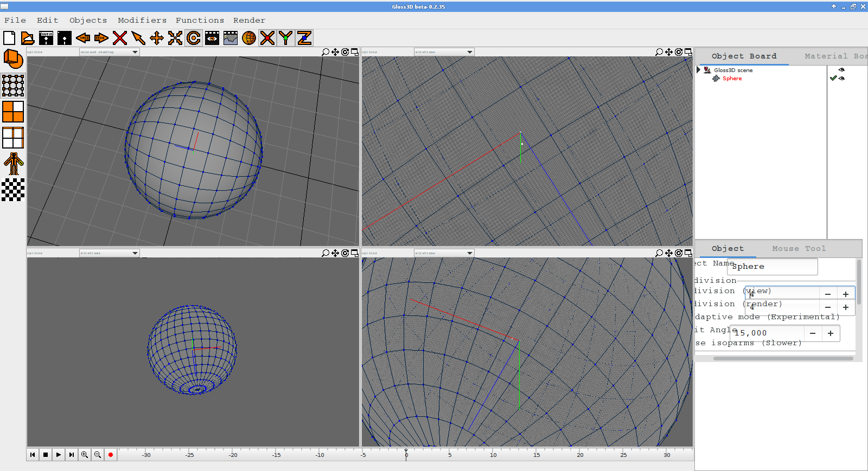Decrease the 15,000 angle with minus button
868x471 pixels.
tap(813, 333)
